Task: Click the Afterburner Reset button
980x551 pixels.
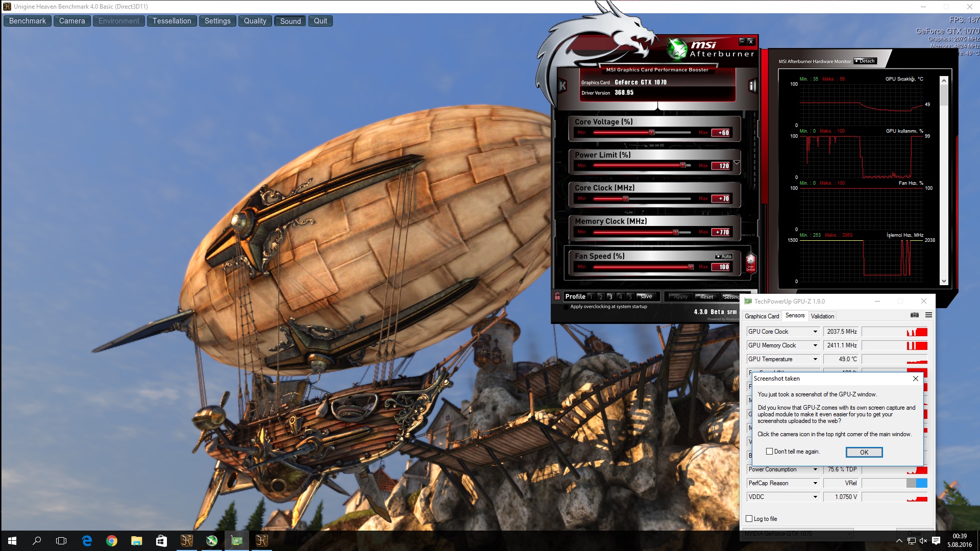Action: click(x=706, y=297)
